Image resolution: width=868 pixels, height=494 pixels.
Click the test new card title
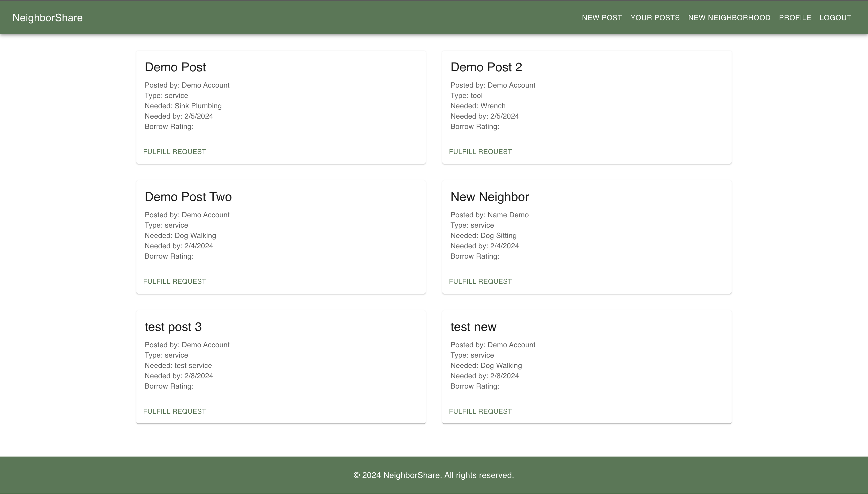pyautogui.click(x=473, y=327)
